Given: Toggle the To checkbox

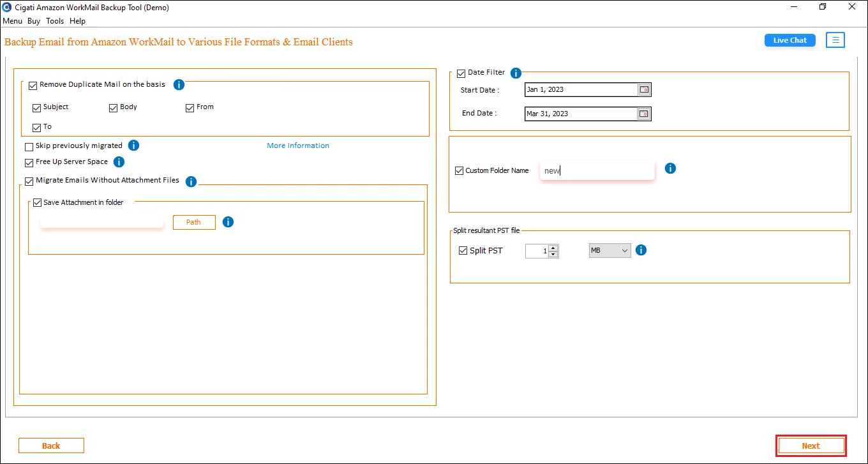Looking at the screenshot, I should coord(37,128).
